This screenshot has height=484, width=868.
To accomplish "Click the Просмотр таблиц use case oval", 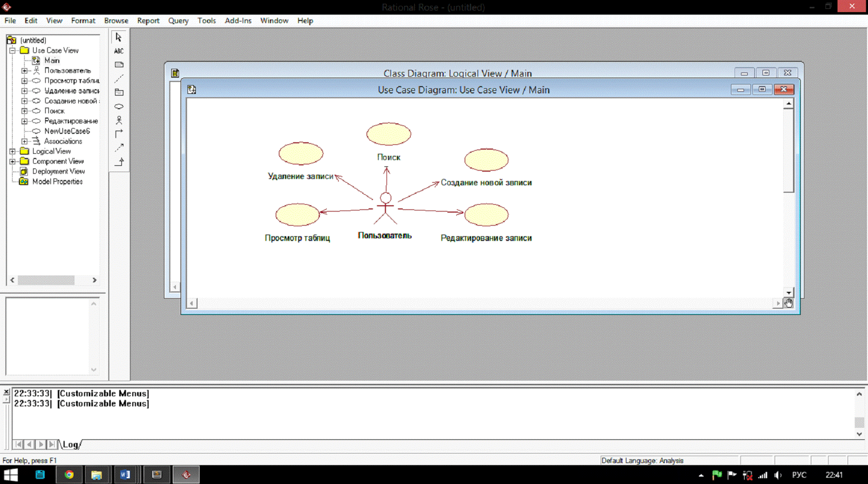I will click(298, 215).
